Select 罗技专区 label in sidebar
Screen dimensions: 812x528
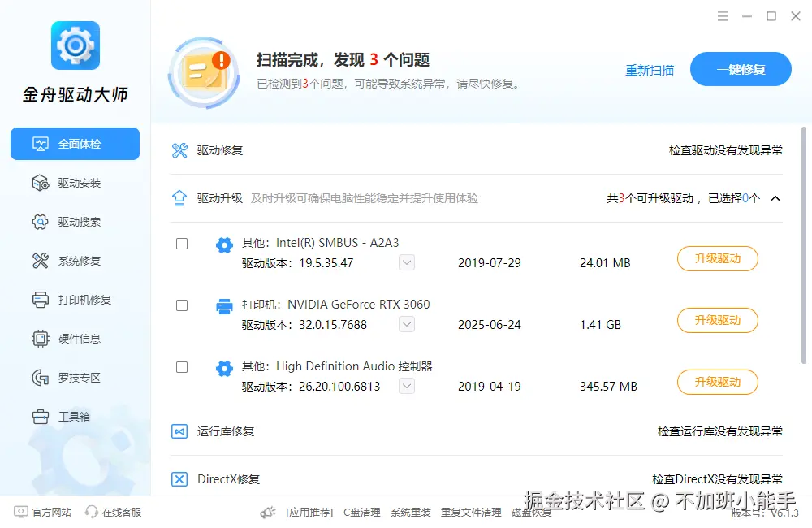click(80, 378)
